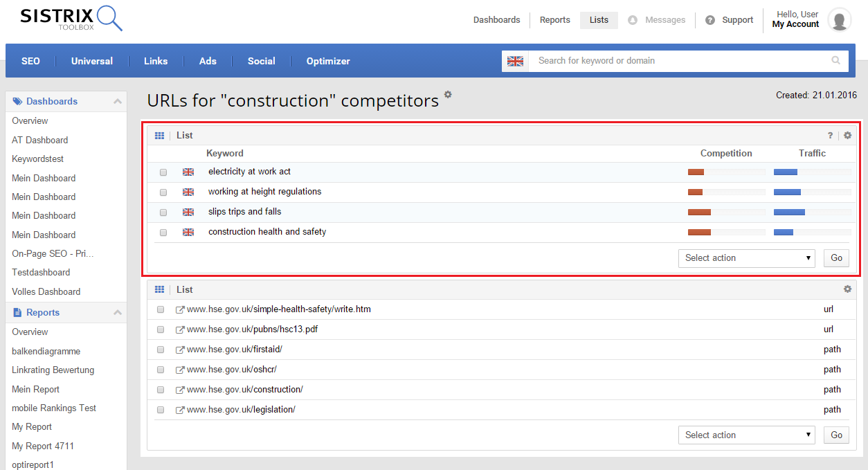The width and height of the screenshot is (868, 470).
Task: Open external link icon for oshcr/ path
Action: click(180, 370)
